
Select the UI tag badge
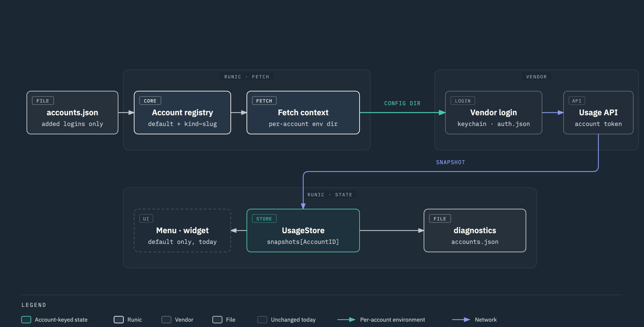pyautogui.click(x=146, y=218)
